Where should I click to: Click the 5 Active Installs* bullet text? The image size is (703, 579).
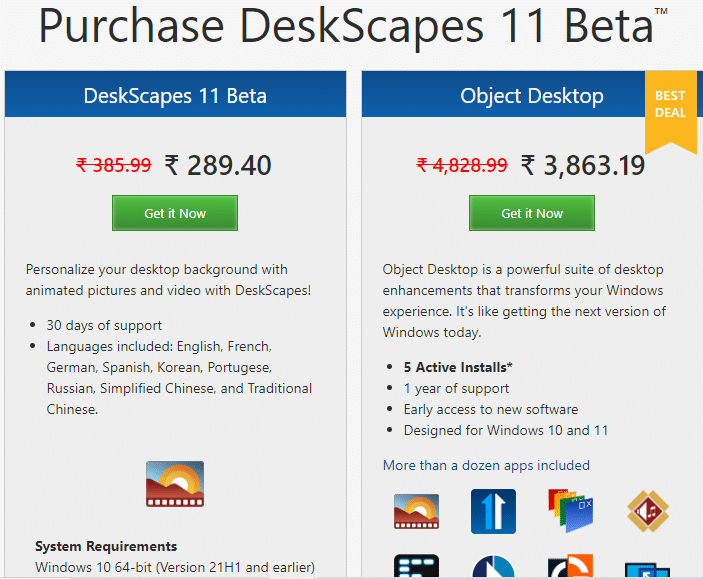click(x=458, y=367)
